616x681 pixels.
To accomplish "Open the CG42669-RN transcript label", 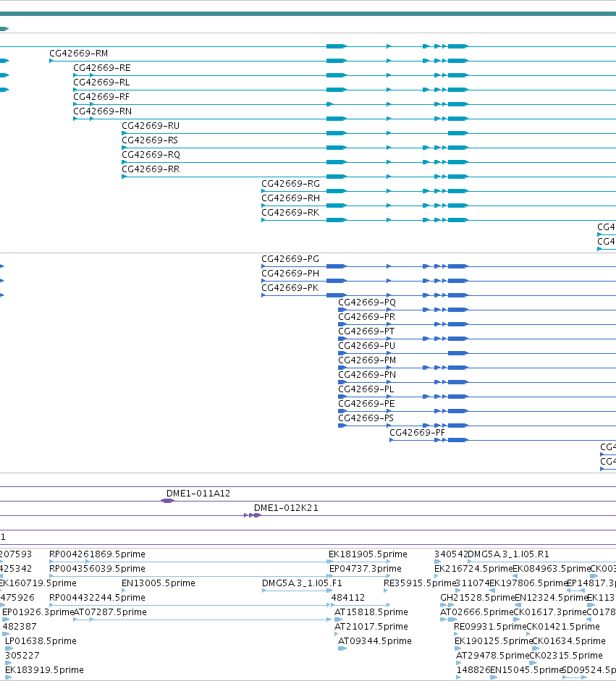I will [x=102, y=111].
